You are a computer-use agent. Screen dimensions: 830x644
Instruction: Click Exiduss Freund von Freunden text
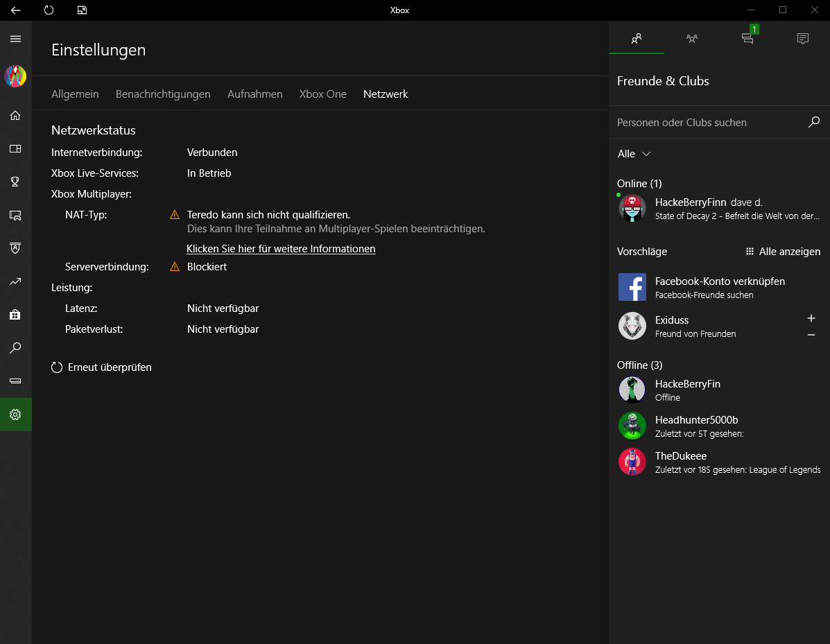[695, 334]
